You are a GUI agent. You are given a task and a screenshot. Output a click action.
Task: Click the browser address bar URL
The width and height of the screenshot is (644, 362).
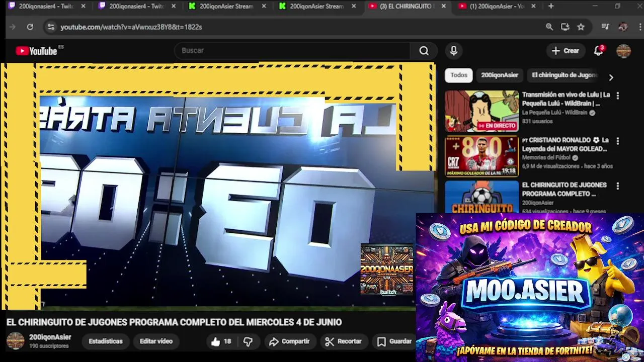(131, 27)
